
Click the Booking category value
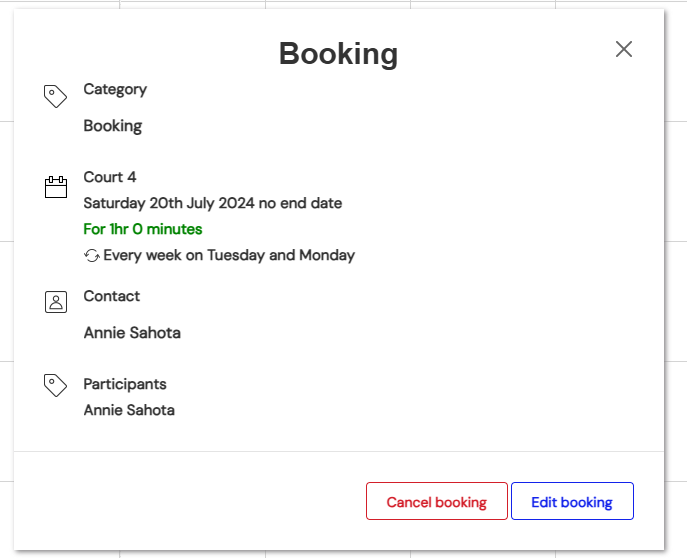[x=113, y=126]
